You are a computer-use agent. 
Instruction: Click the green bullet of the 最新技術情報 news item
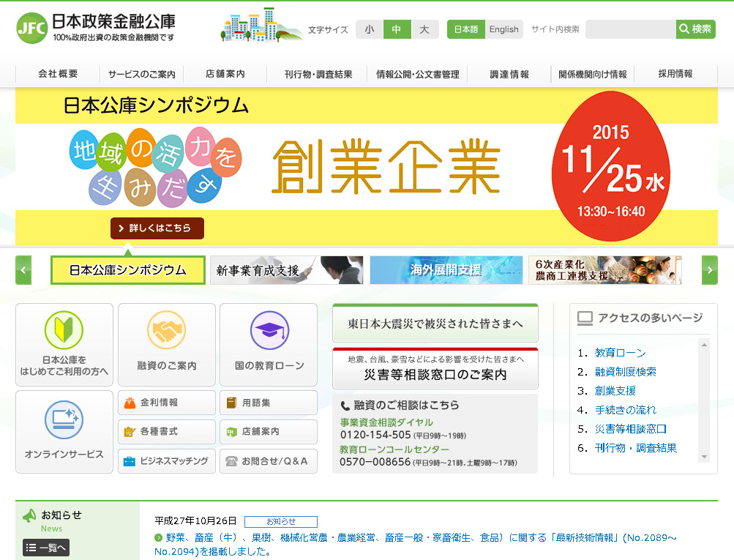(x=158, y=537)
